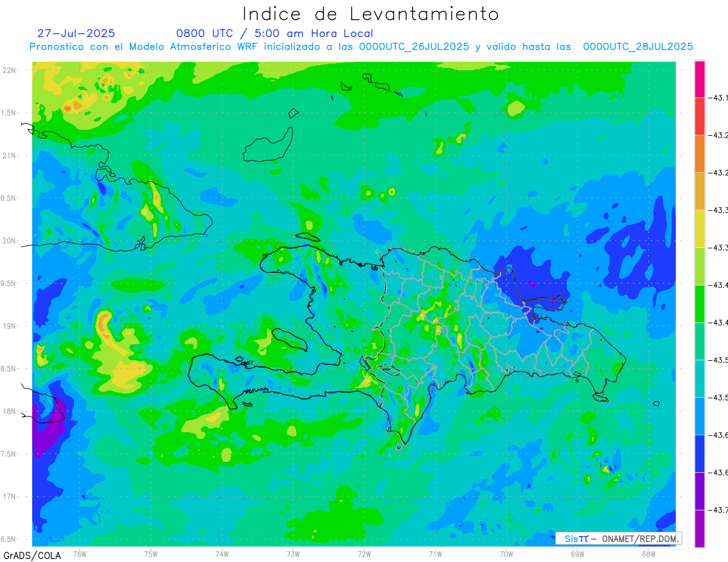Click the ONAMET/REP.DOM. label box

pyautogui.click(x=619, y=538)
